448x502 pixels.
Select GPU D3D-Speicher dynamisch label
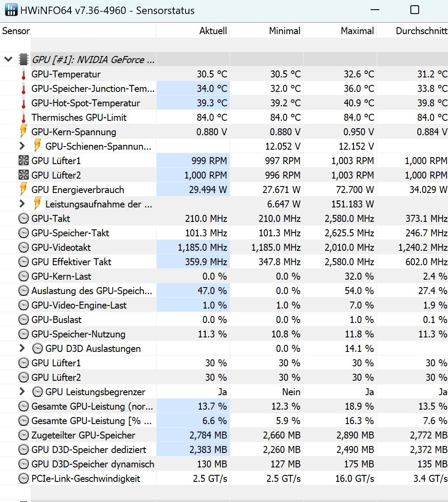pos(93,464)
